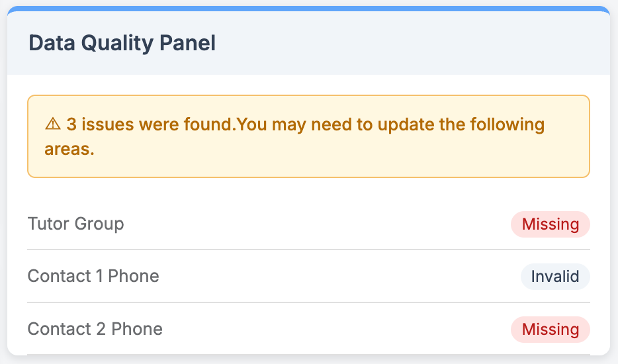This screenshot has width=618, height=364.
Task: Select the Tutor Group field label
Action: (75, 224)
